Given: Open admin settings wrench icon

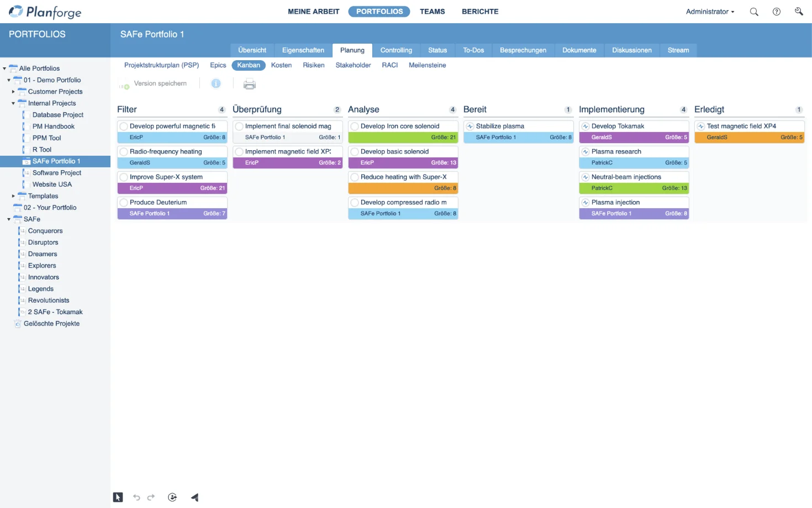Looking at the screenshot, I should point(799,12).
